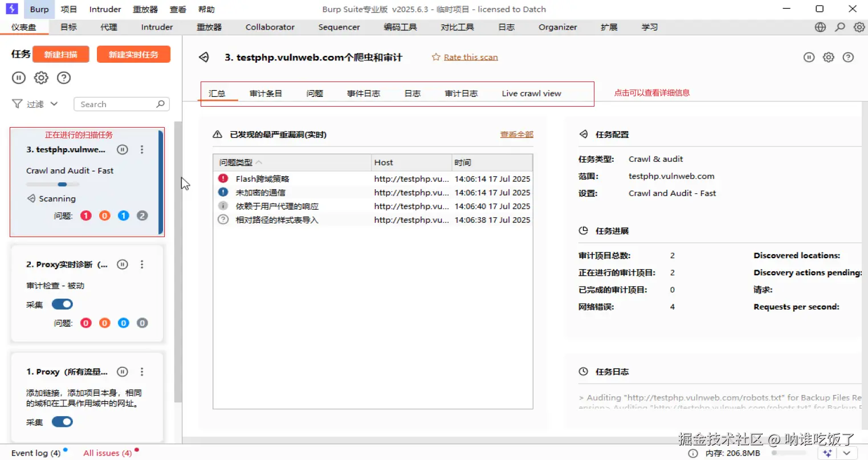Click the 查看全部 link
Screen dimensions: 868x460
coord(517,135)
